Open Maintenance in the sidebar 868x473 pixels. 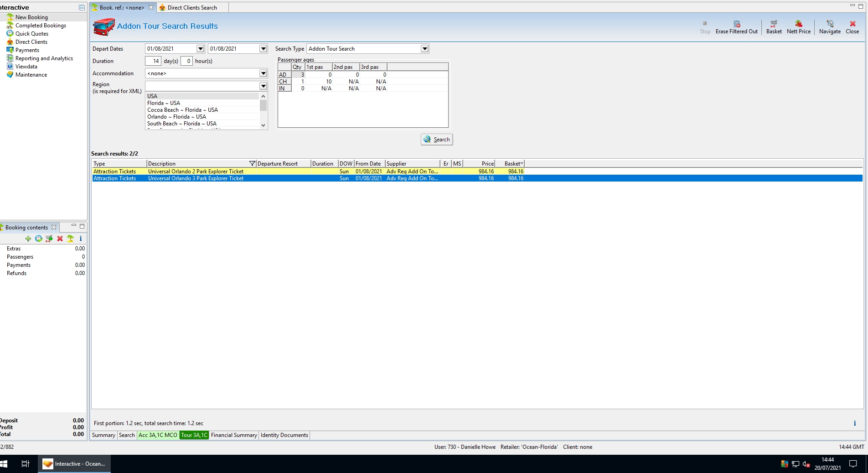pyautogui.click(x=31, y=75)
